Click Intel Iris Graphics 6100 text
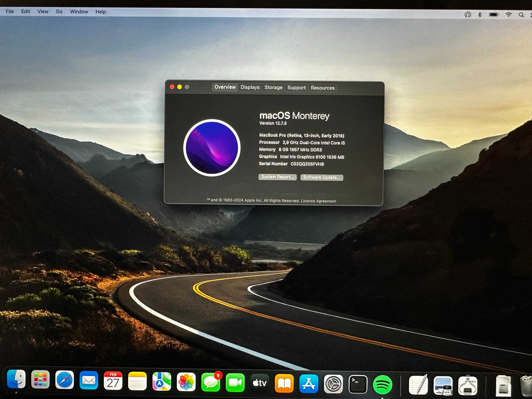This screenshot has height=399, width=532. [x=312, y=157]
